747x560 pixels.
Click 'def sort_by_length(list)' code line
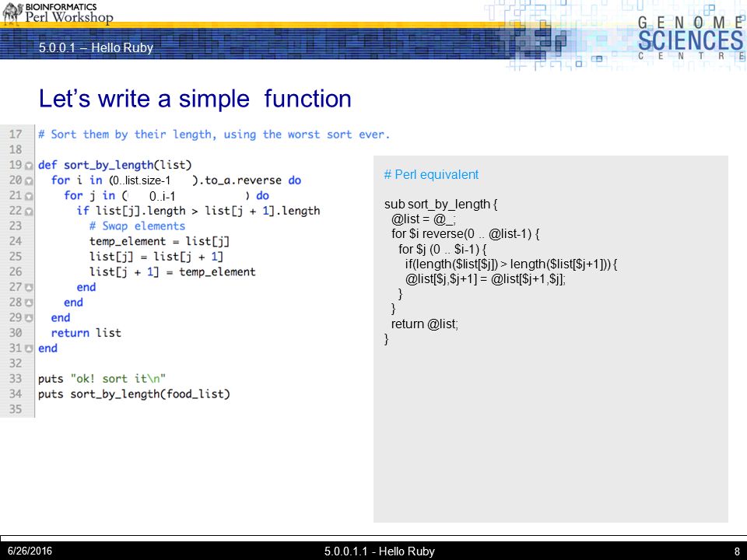(x=115, y=165)
